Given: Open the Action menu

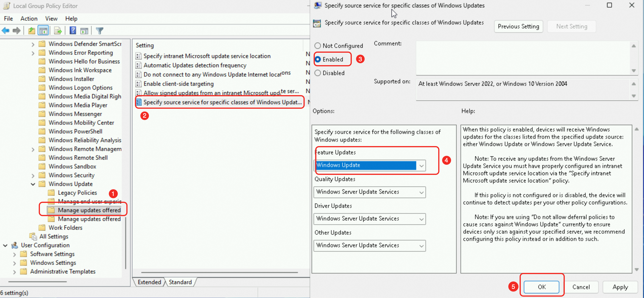Looking at the screenshot, I should tap(29, 18).
